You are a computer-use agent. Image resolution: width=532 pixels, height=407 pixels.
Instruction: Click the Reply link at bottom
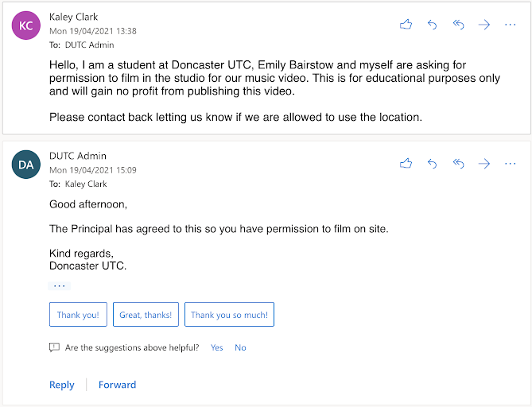[x=62, y=385]
